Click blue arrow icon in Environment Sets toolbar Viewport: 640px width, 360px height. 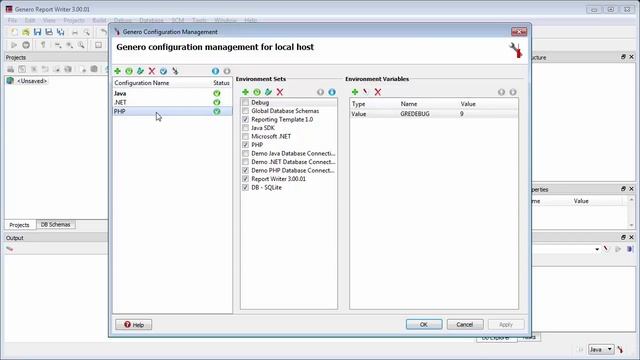click(332, 92)
